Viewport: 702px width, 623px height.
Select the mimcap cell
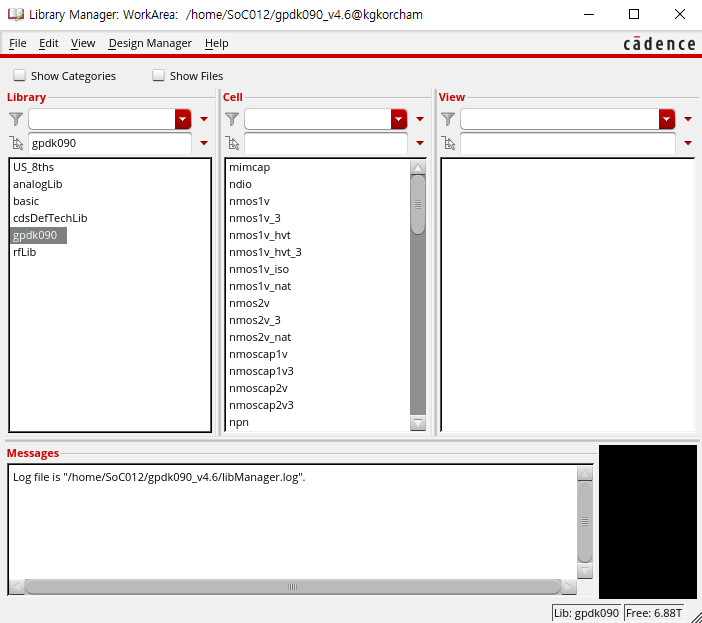click(x=250, y=167)
